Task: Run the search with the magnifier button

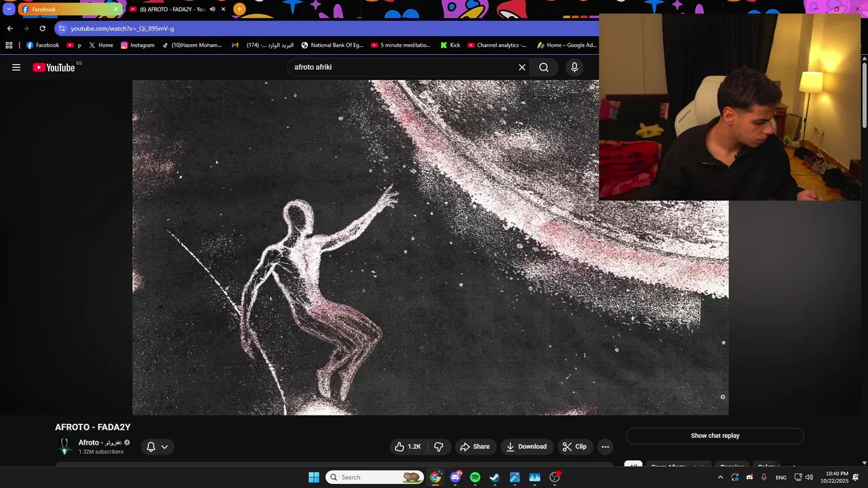Action: [544, 67]
